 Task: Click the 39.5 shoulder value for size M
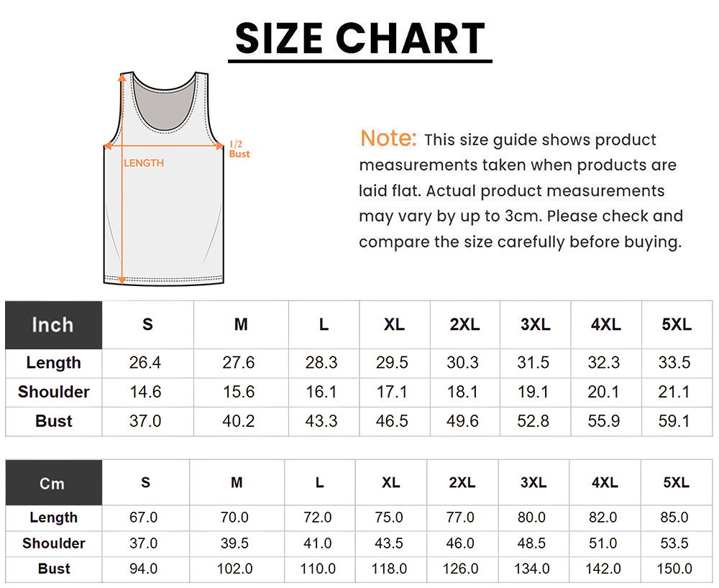(237, 543)
